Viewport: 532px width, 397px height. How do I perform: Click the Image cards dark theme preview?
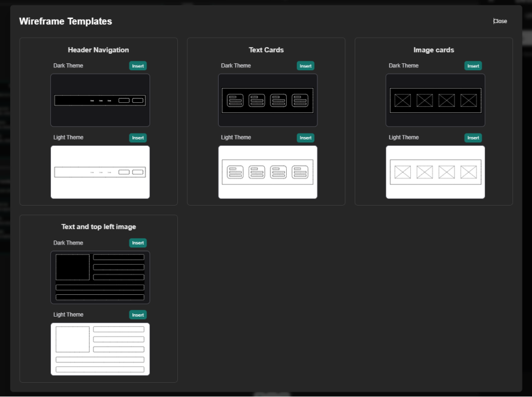click(435, 100)
